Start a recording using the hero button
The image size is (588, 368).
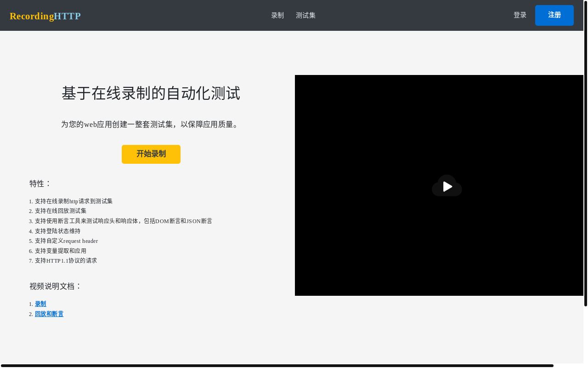pyautogui.click(x=151, y=154)
